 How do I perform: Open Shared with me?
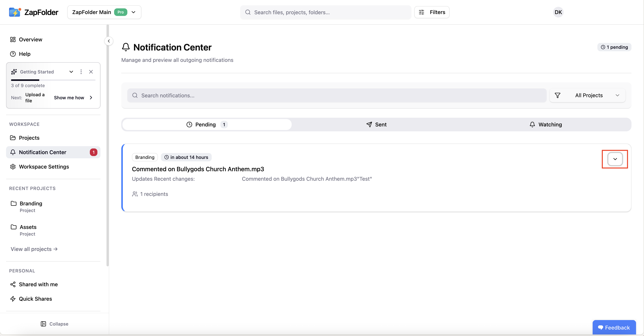[38, 284]
